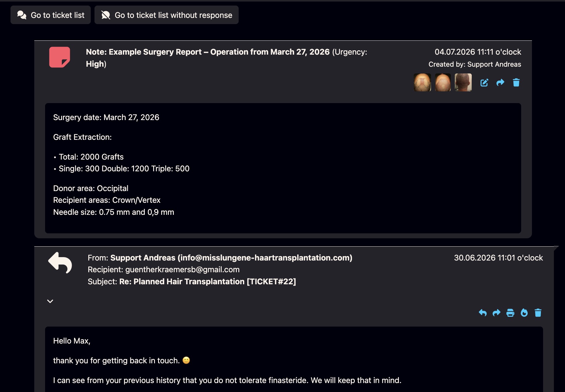Click the red sticky note icon
This screenshot has height=392, width=565.
60,57
